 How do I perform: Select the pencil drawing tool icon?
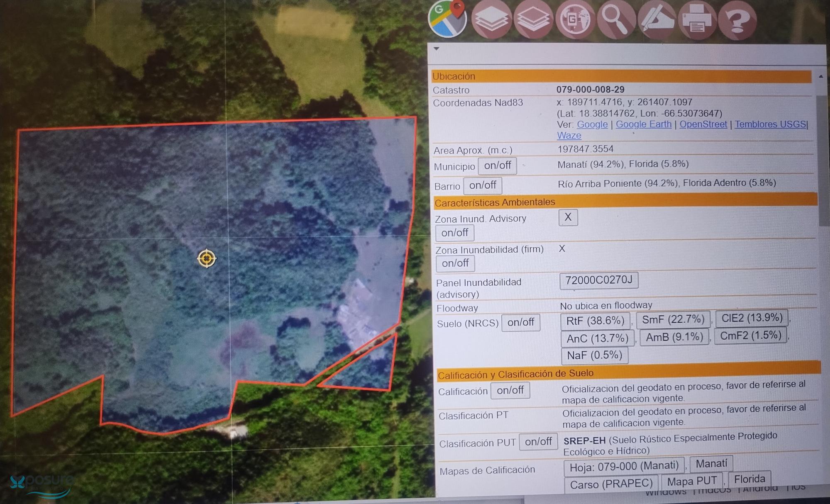click(657, 19)
